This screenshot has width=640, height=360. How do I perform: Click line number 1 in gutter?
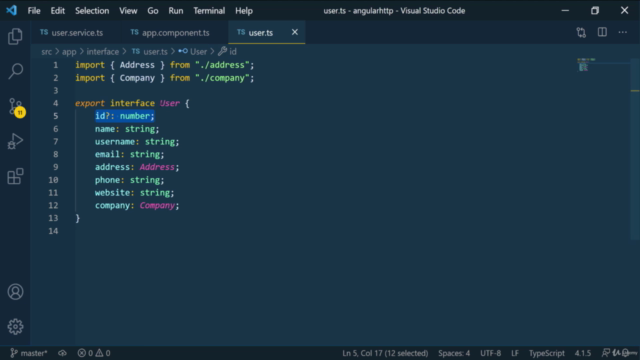[56, 65]
